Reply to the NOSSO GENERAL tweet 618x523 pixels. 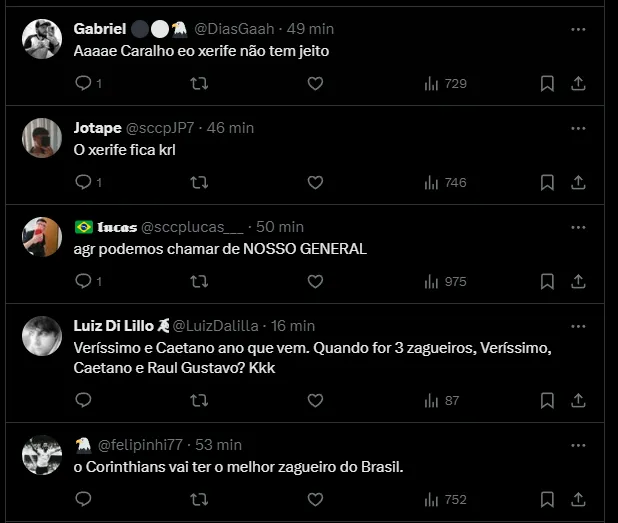coord(83,282)
